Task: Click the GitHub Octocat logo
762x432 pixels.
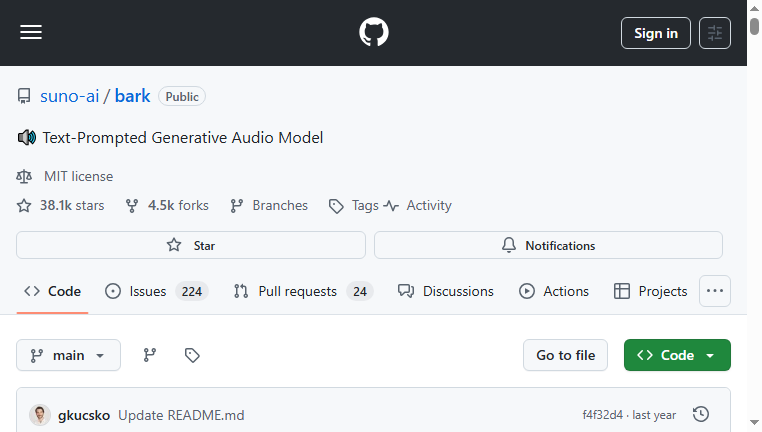Action: point(374,33)
